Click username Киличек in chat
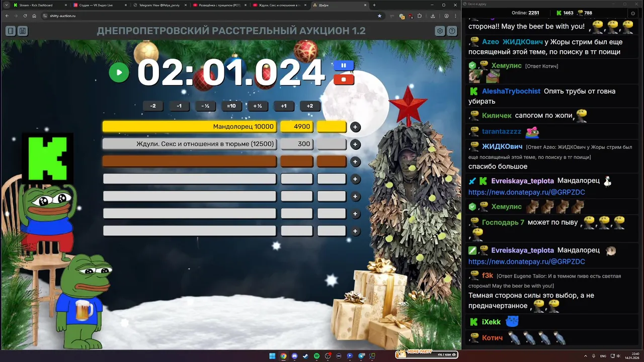This screenshot has height=362, width=644. [x=497, y=115]
